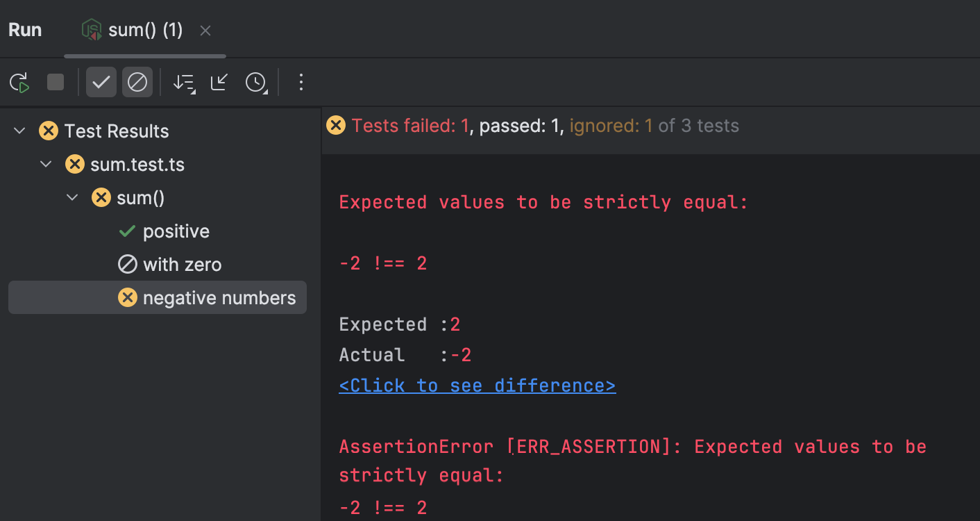The image size is (980, 521).
Task: Click 'Expected values to be strictly equal:' heading
Action: point(543,202)
